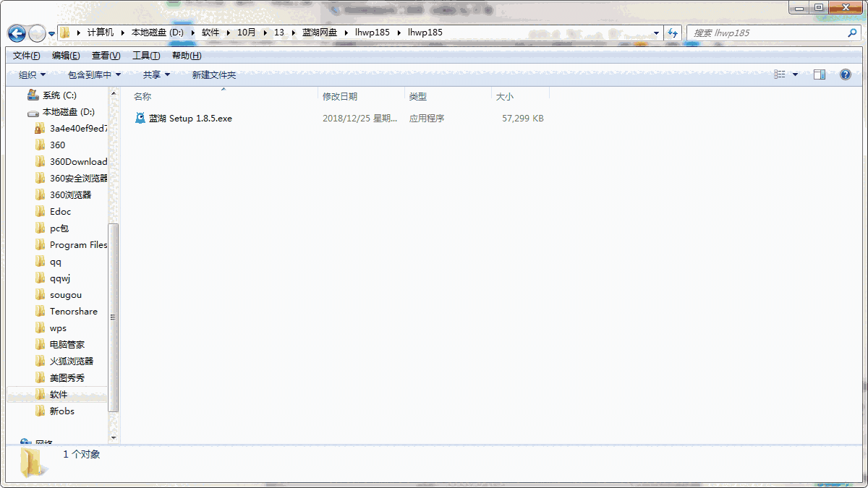Click the 360 folder icon in tree
868x488 pixels.
[40, 145]
